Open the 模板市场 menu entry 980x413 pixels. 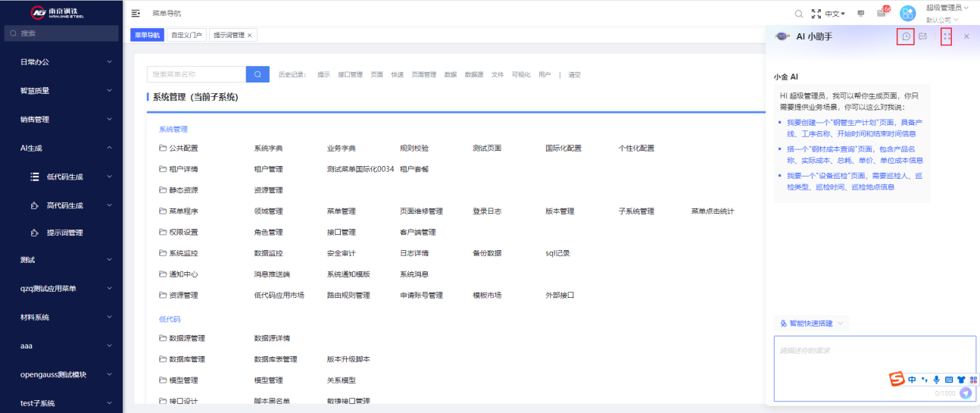click(x=487, y=296)
